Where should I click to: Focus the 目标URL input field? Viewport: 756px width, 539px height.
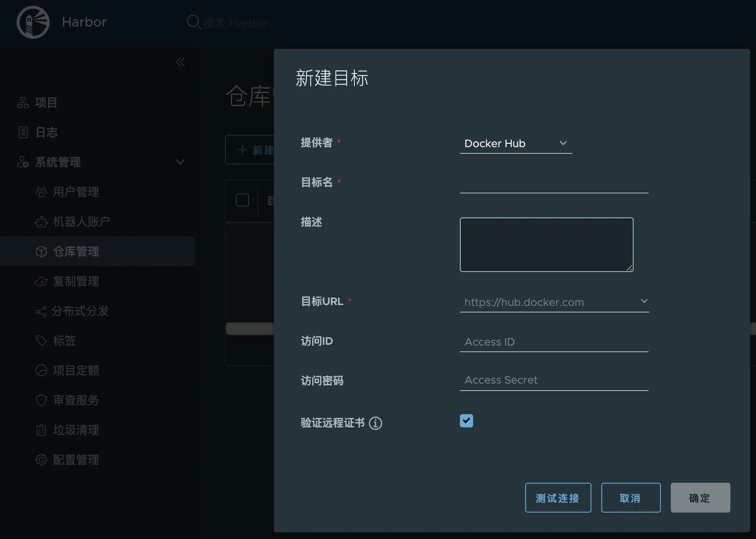(554, 302)
